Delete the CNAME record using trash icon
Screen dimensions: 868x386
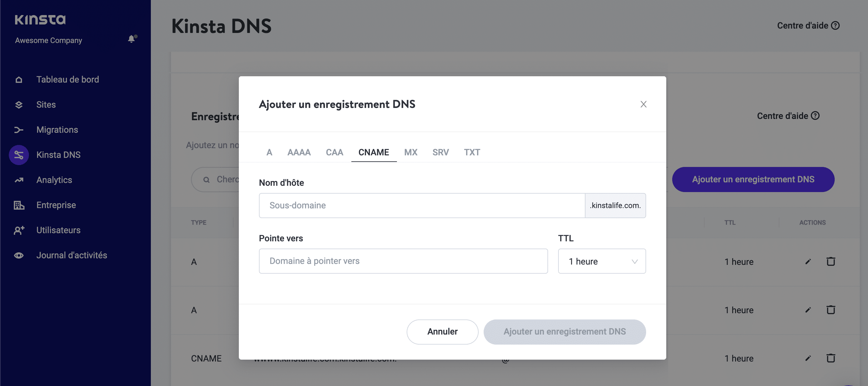[x=831, y=358]
